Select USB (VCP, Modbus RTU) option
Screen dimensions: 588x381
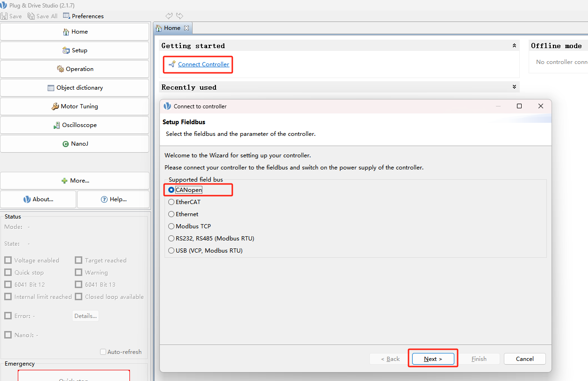[x=206, y=251]
